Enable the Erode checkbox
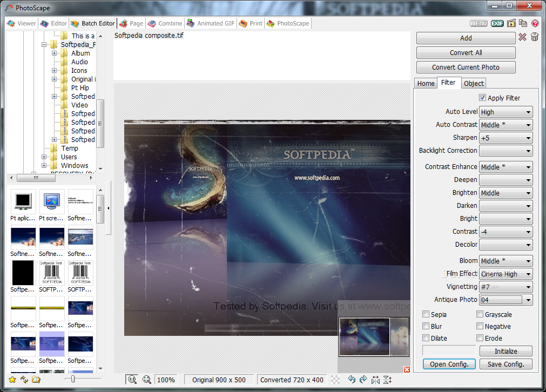Image resolution: width=546 pixels, height=392 pixels. (480, 337)
